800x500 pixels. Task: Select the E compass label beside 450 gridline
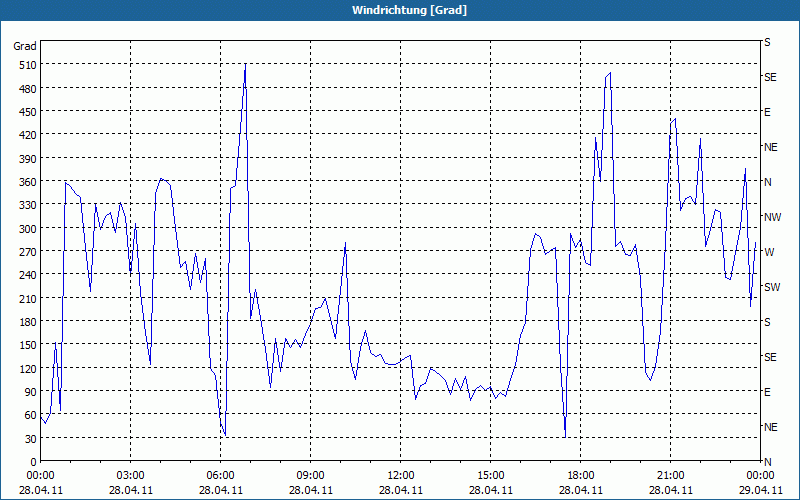coord(767,112)
